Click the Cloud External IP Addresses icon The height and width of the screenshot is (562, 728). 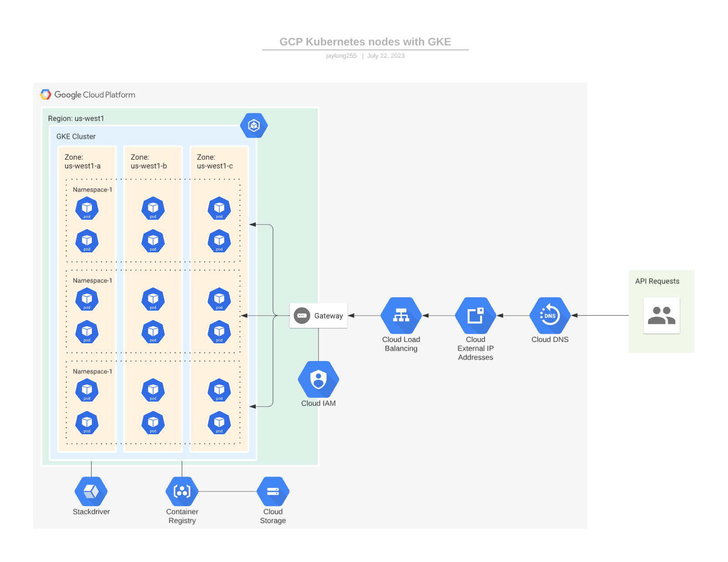pyautogui.click(x=475, y=316)
